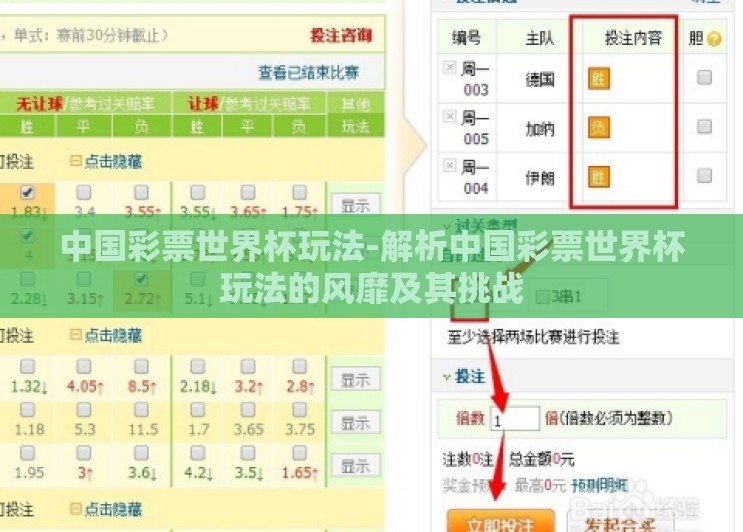Check the box above odds 1.32↓
The height and width of the screenshot is (532, 743).
(27, 366)
